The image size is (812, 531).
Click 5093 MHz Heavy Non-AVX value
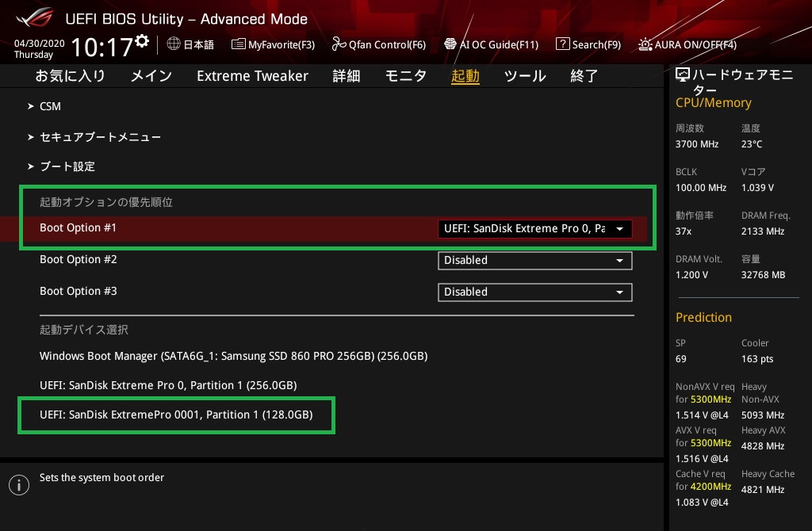click(x=762, y=415)
